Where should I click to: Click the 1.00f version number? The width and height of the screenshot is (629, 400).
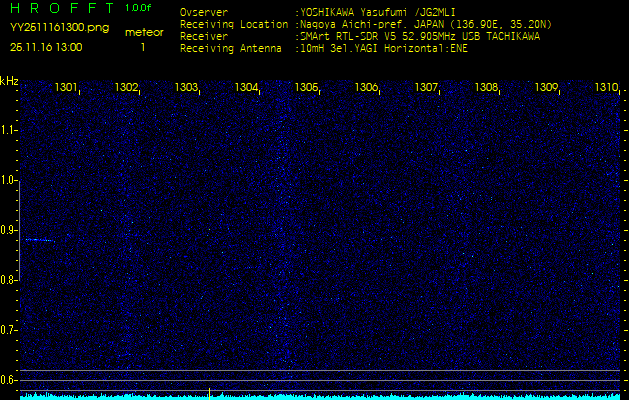(139, 8)
